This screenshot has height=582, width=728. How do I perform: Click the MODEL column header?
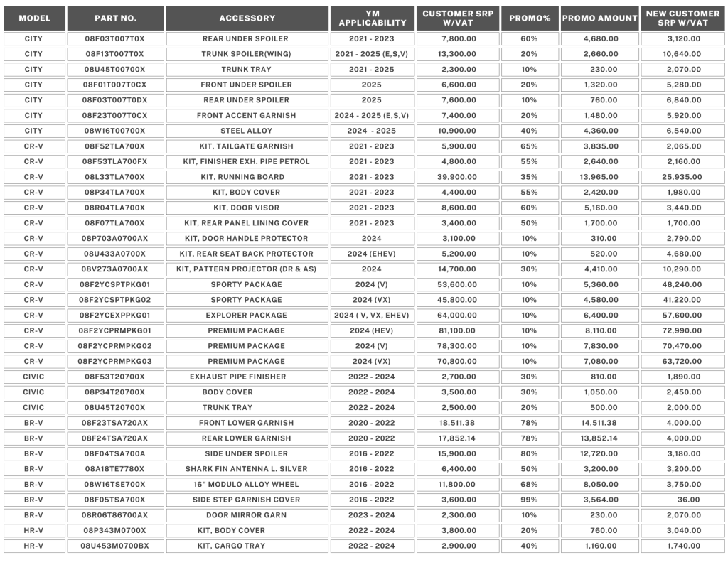(x=34, y=18)
